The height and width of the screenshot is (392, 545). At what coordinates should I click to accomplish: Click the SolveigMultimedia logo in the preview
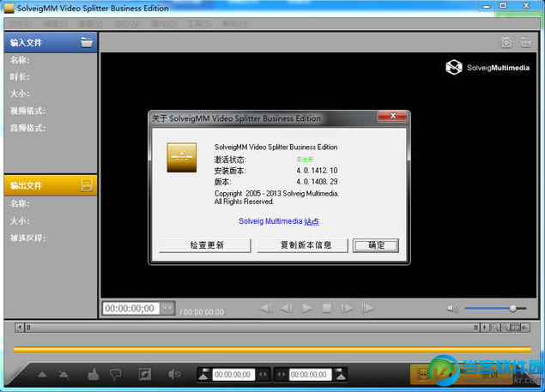pyautogui.click(x=487, y=68)
